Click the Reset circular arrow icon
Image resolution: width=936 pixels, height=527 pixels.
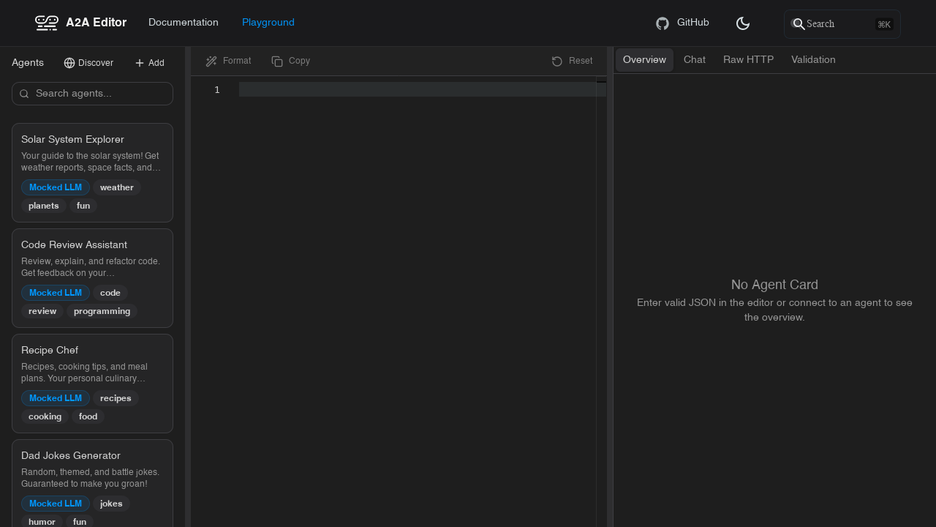(557, 61)
